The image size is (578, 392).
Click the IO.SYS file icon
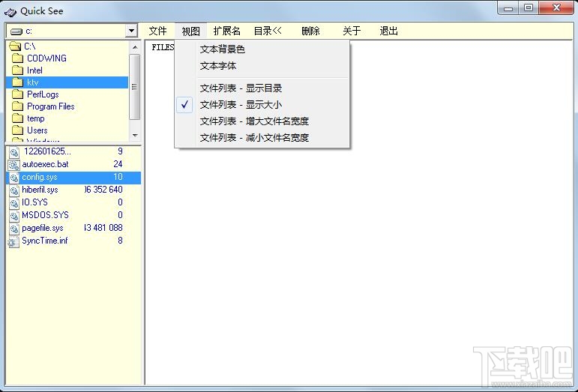point(14,203)
